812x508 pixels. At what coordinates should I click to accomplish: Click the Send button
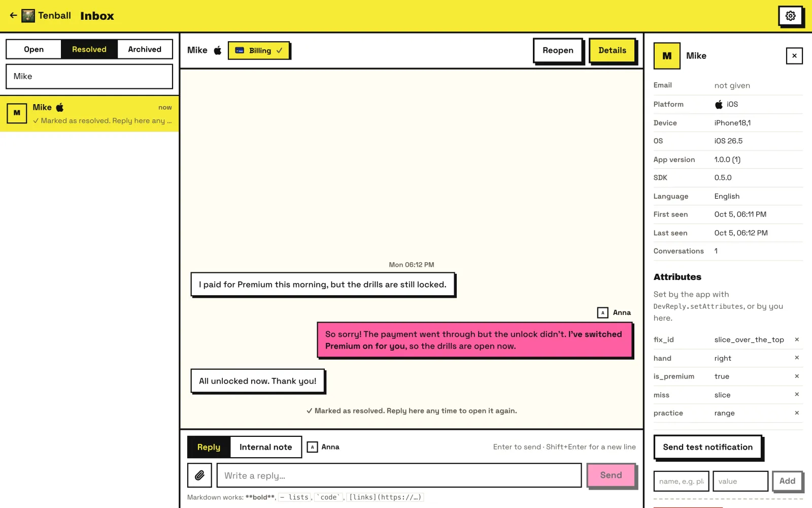tap(611, 475)
